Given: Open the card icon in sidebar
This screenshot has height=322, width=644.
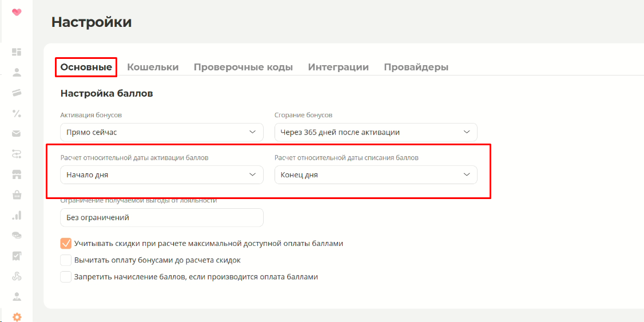Looking at the screenshot, I should [17, 93].
